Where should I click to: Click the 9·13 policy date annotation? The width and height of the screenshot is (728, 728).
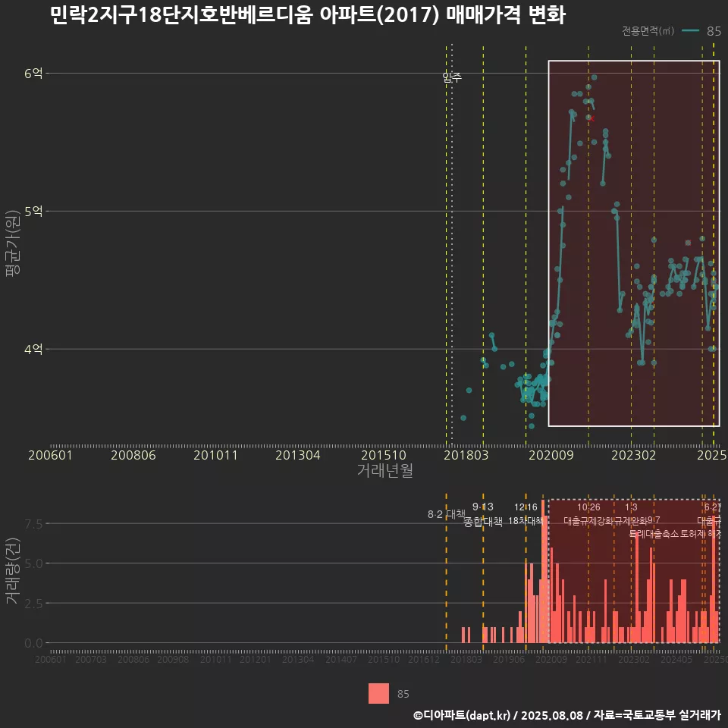tap(483, 507)
